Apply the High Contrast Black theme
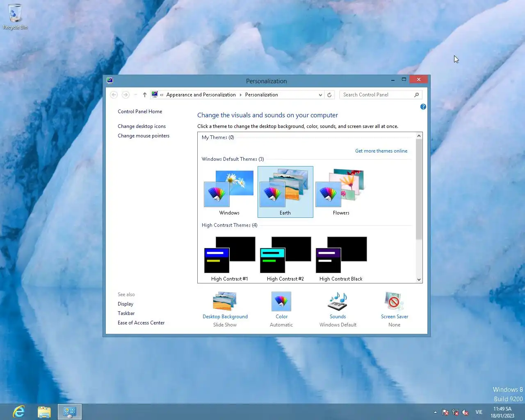This screenshot has height=420, width=525. tap(341, 258)
